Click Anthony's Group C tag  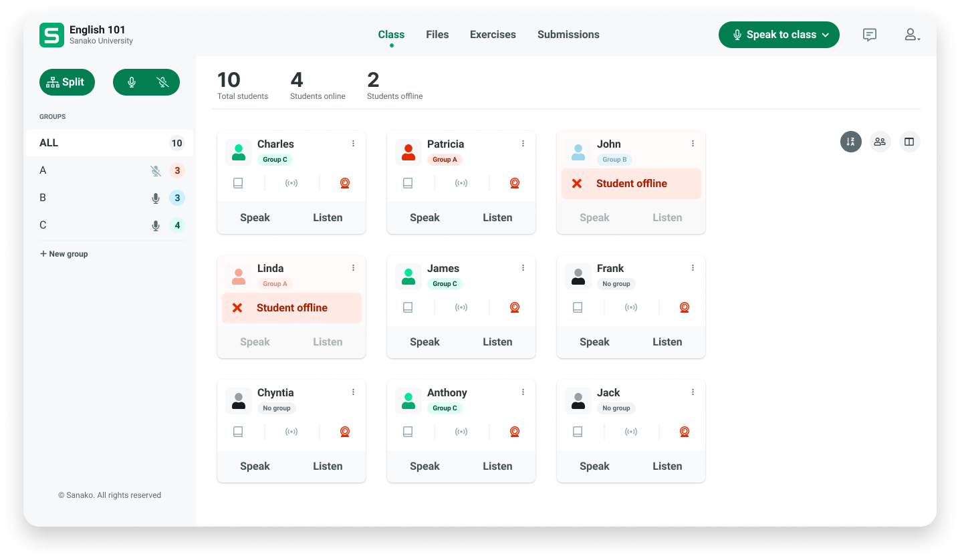coord(445,408)
